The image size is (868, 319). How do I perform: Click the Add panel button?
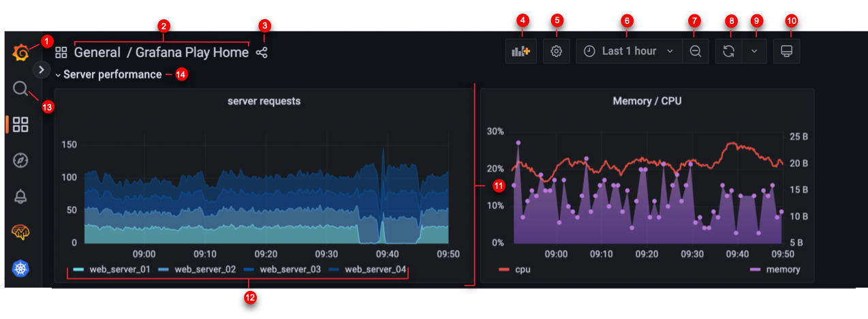[521, 51]
